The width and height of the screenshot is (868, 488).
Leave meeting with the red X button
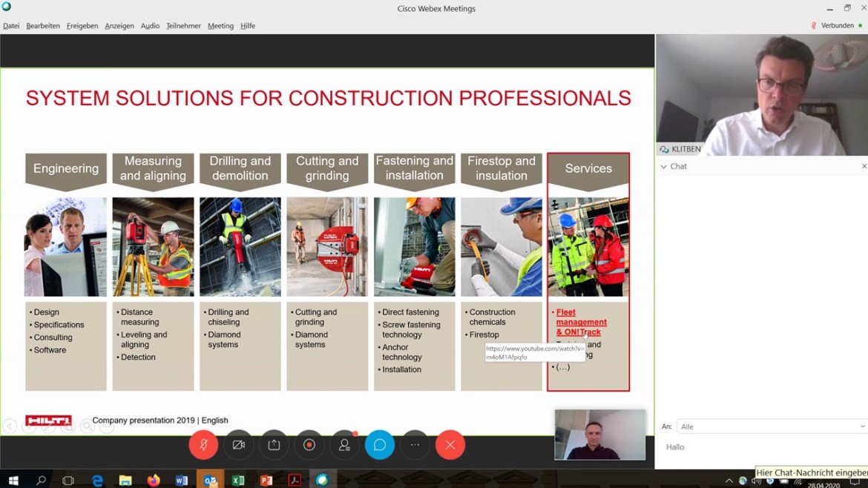click(x=450, y=445)
